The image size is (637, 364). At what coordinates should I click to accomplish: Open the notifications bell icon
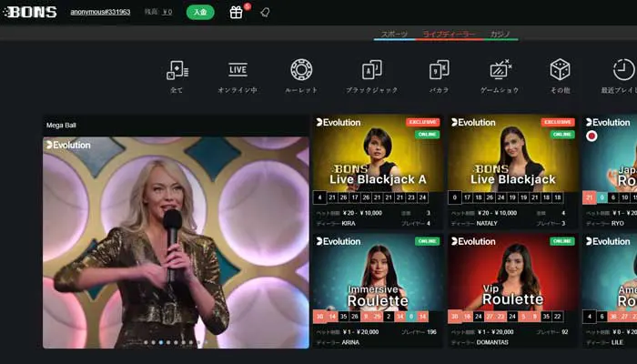265,13
